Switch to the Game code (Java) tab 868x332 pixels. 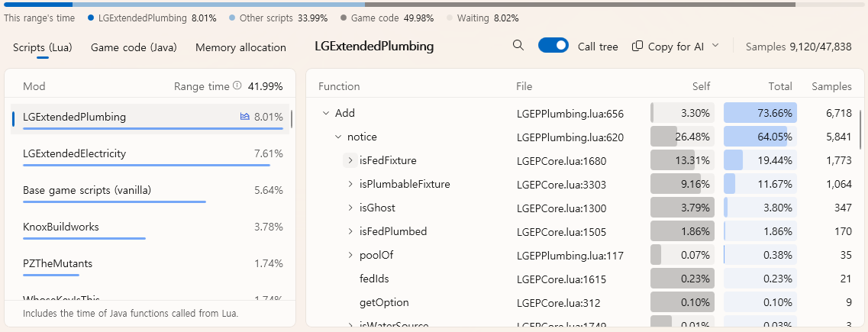[134, 47]
